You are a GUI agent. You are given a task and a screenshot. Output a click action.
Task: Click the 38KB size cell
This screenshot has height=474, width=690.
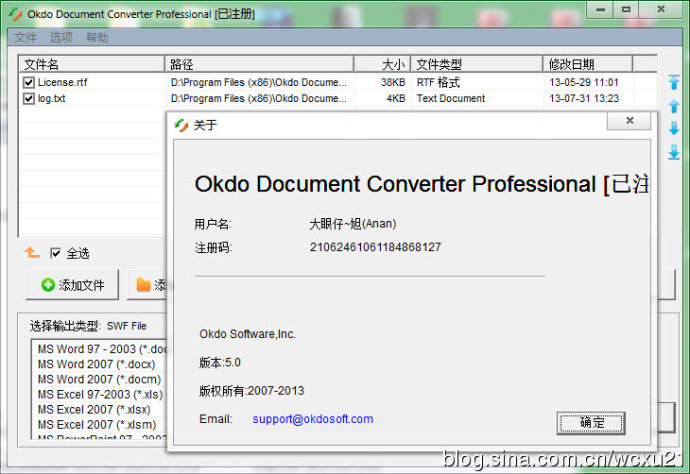click(x=393, y=82)
